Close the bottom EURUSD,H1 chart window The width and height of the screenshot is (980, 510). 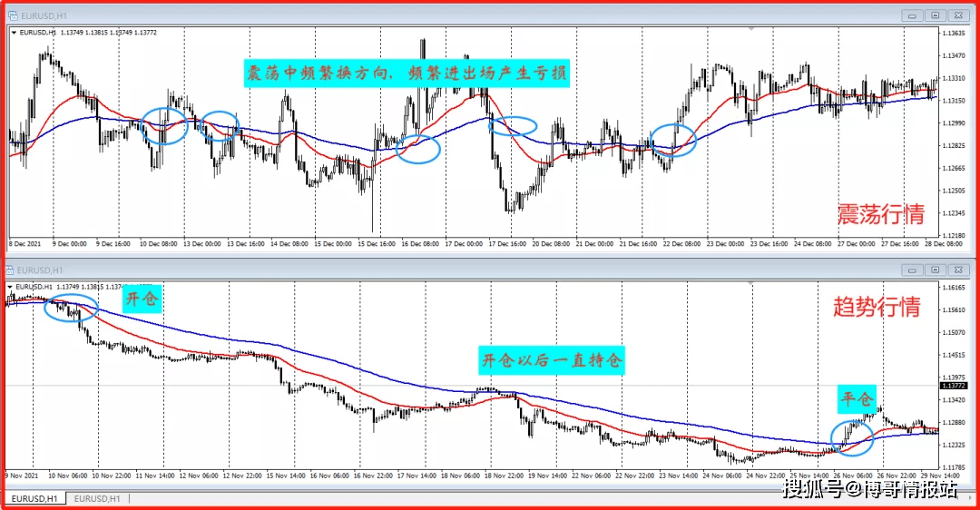tap(957, 270)
